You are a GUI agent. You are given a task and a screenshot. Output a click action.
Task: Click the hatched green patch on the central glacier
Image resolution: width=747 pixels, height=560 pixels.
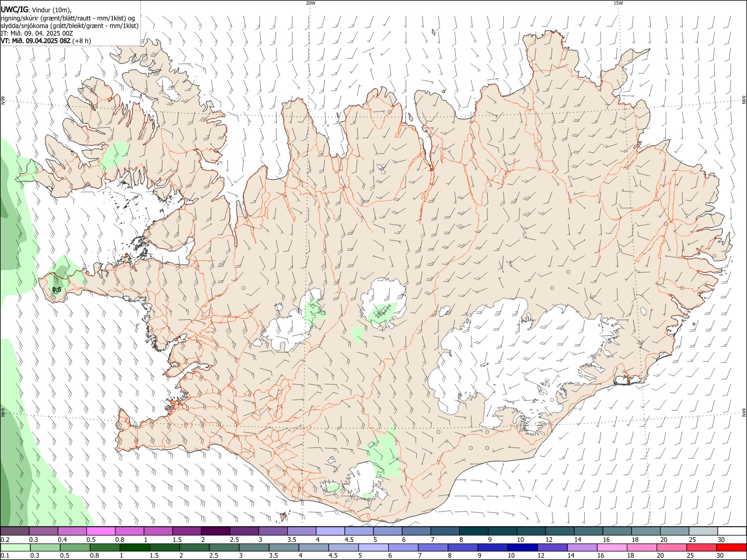[x=382, y=313]
